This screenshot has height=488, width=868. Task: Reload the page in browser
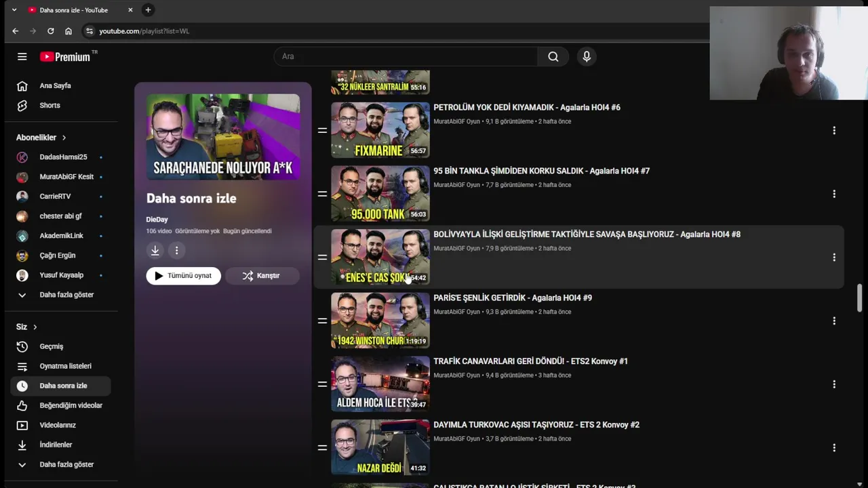pos(50,31)
